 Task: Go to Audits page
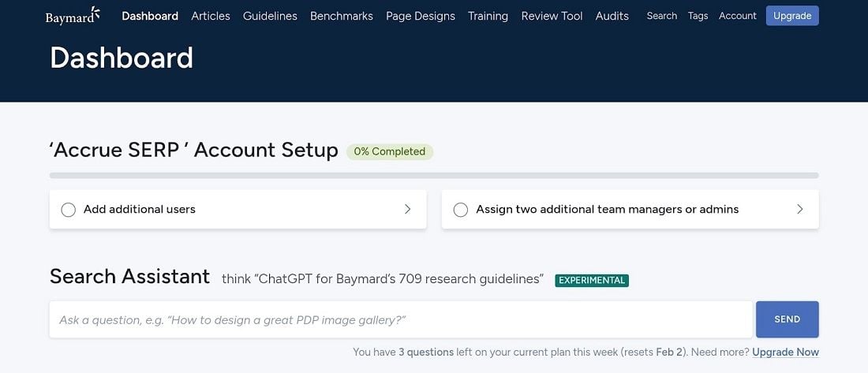point(612,16)
